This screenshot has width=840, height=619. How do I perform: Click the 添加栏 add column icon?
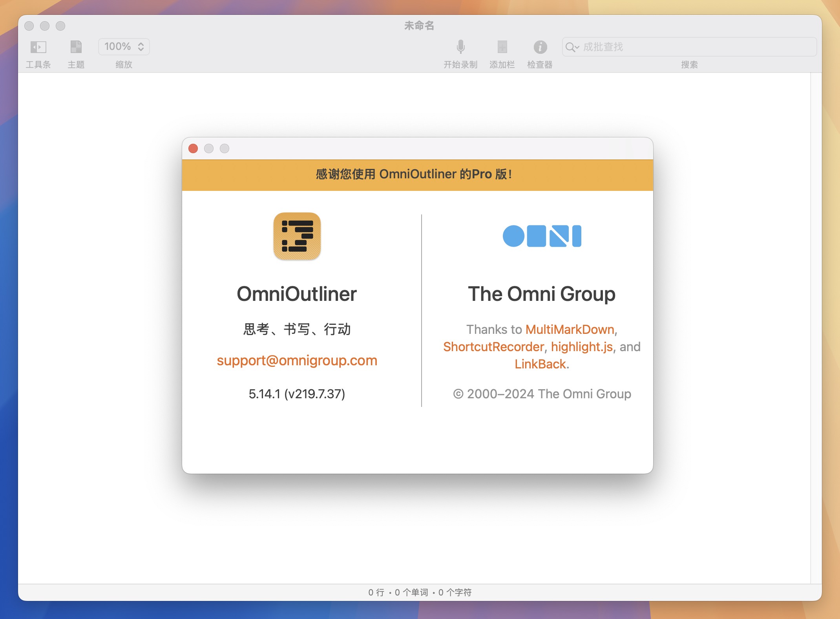pyautogui.click(x=502, y=47)
